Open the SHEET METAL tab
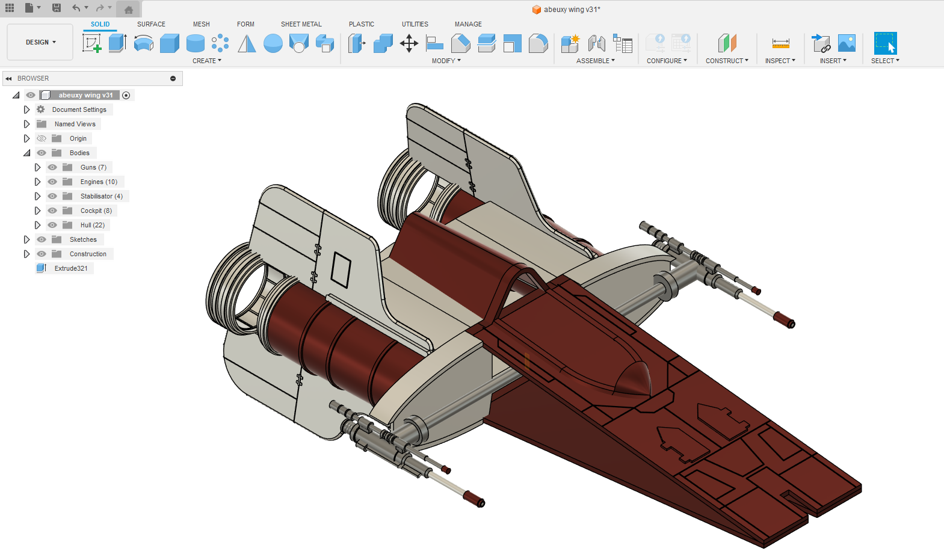This screenshot has height=560, width=944. pos(301,24)
